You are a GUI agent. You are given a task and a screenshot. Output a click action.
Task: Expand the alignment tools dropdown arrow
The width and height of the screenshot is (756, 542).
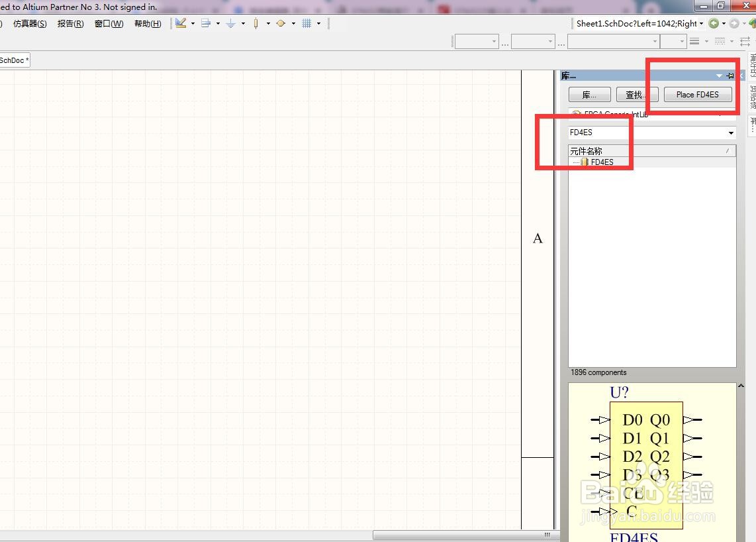point(218,23)
